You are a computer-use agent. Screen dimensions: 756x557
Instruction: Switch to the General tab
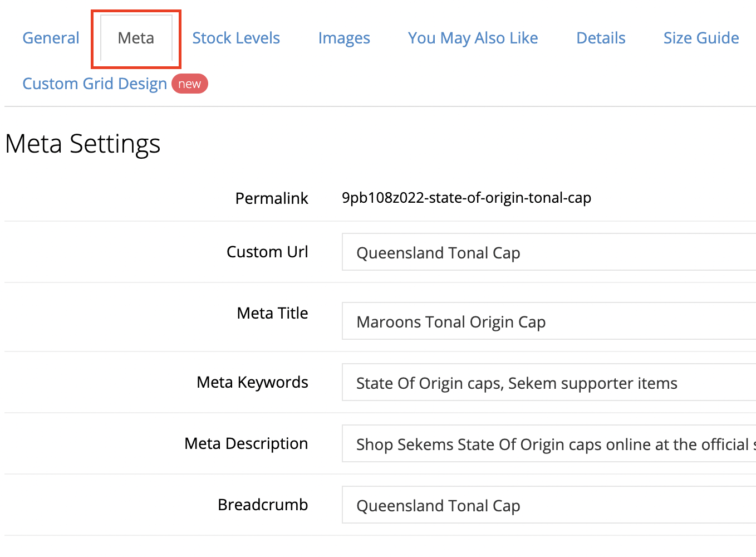coord(50,38)
